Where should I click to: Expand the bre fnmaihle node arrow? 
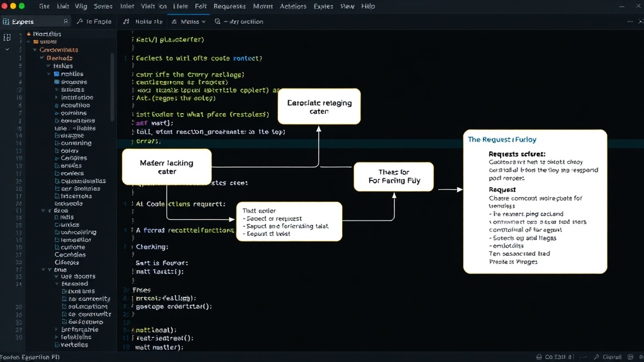(57, 329)
